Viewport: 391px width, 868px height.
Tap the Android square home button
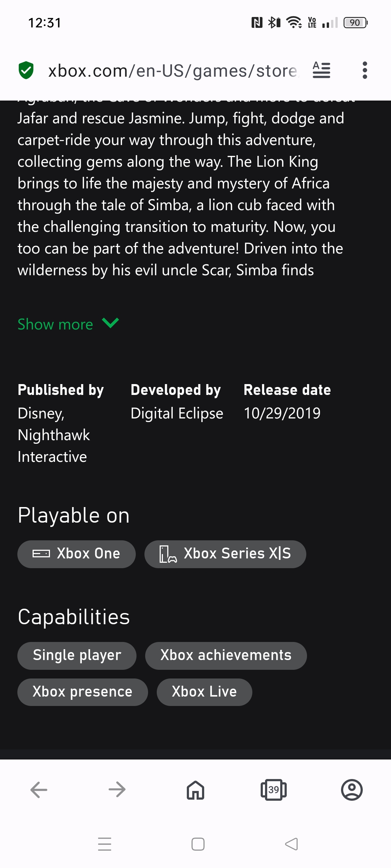click(x=198, y=844)
